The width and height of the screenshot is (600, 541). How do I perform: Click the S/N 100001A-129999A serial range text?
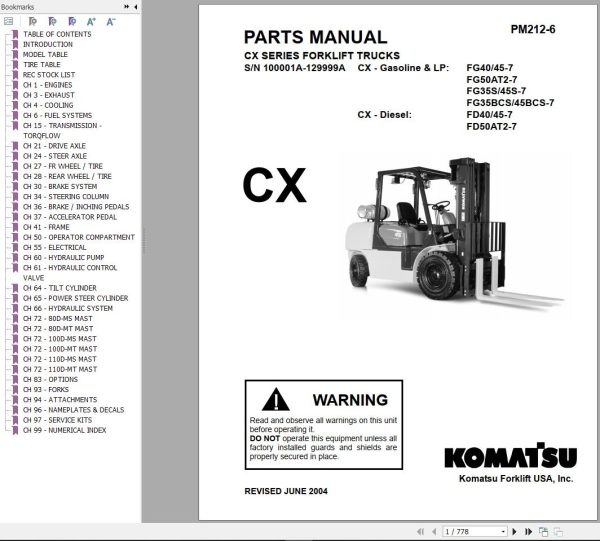pos(295,68)
